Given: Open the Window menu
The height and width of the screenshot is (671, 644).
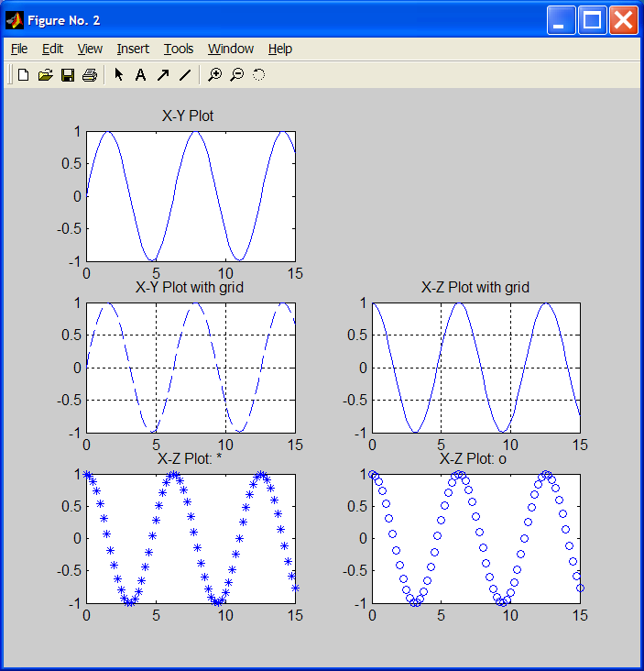Looking at the screenshot, I should coord(231,49).
